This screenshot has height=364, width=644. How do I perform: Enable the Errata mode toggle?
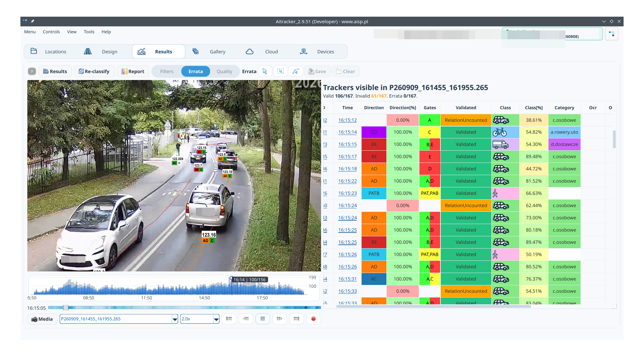pos(195,72)
